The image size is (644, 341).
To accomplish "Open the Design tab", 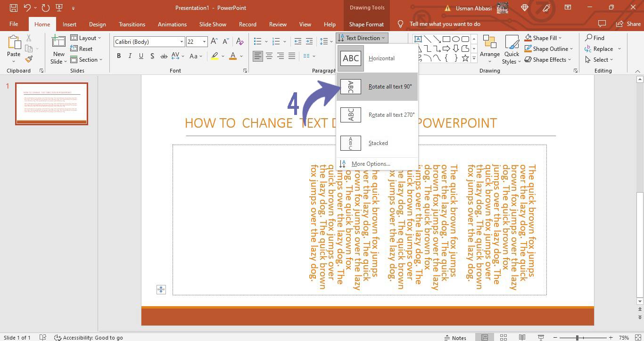I will [x=97, y=24].
